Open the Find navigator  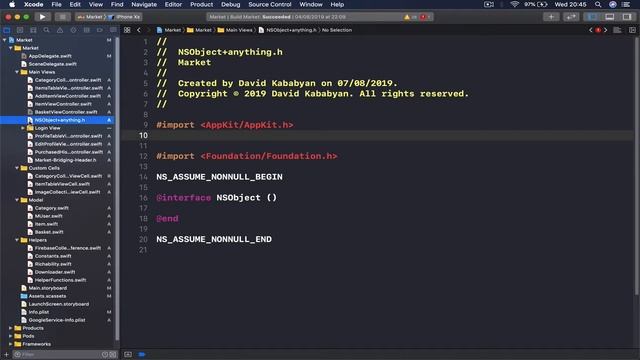47,30
